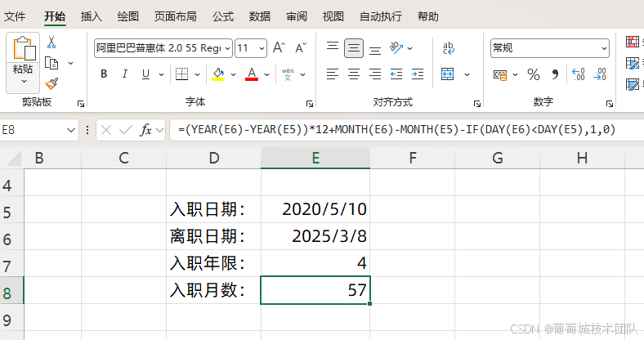
Task: Apply percent style
Action: [533, 74]
